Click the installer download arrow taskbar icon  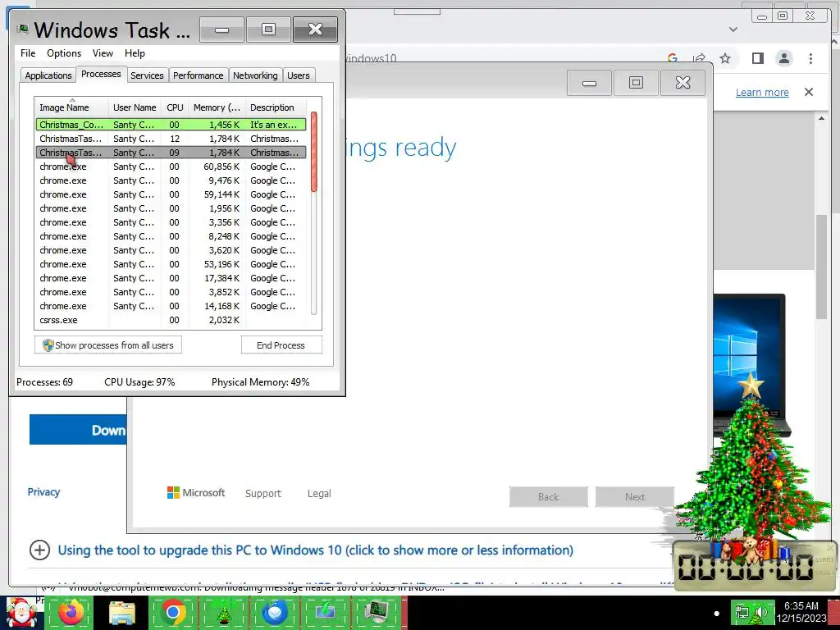(326, 613)
